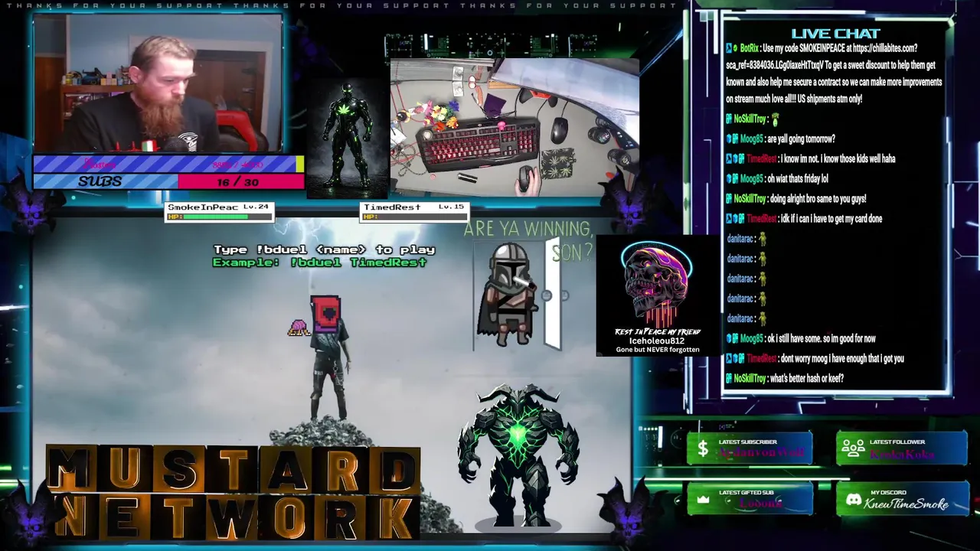Click the small pixel pet sprite beside the fighter
Viewport: 980px width, 551px height.
(298, 328)
